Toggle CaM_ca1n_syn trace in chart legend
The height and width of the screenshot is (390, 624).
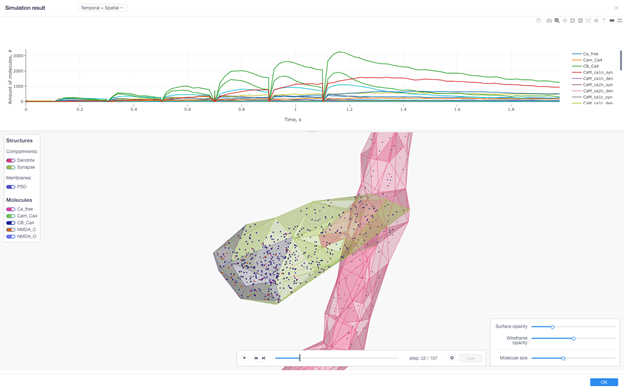point(592,72)
